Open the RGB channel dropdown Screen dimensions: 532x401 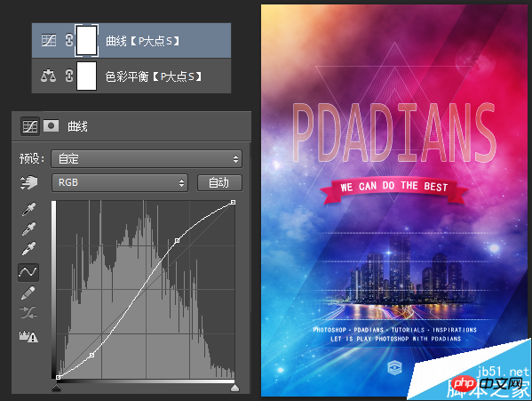[x=120, y=182]
